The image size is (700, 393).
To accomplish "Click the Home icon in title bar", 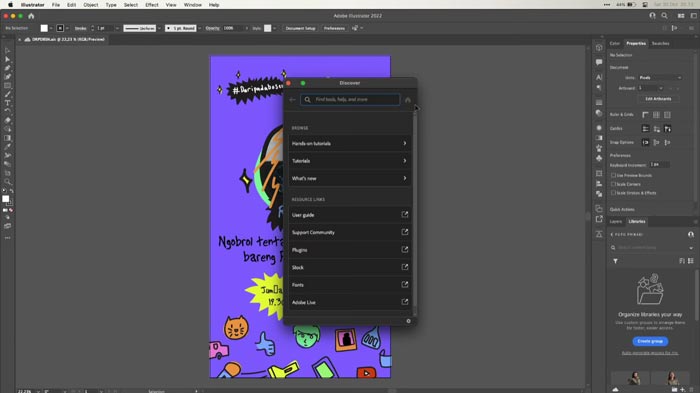I will [31, 16].
